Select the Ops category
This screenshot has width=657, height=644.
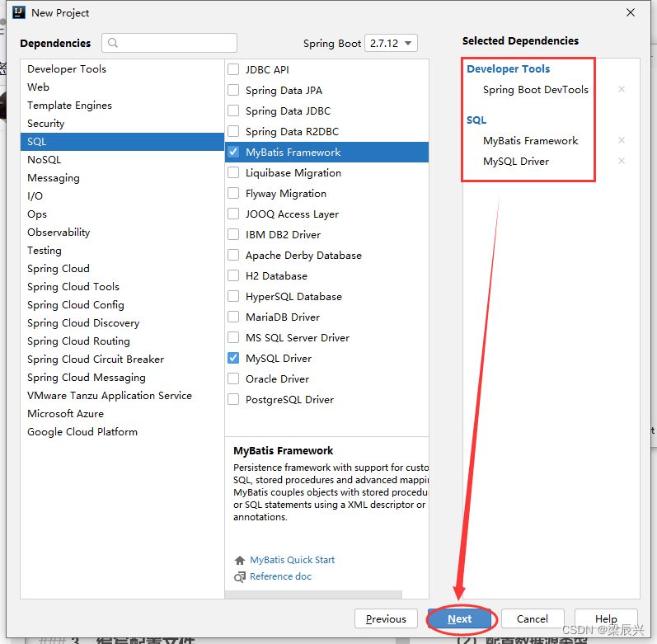coord(122,214)
